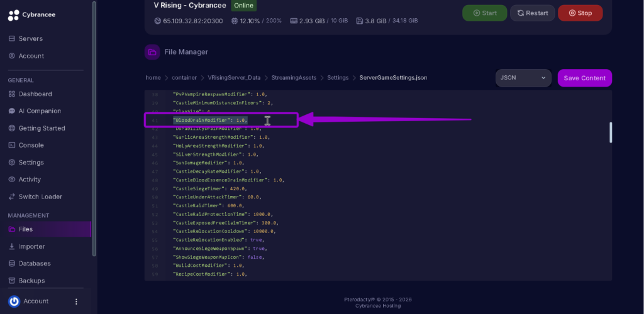Open the JSON syntax dropdown
This screenshot has width=644, height=314.
point(523,78)
